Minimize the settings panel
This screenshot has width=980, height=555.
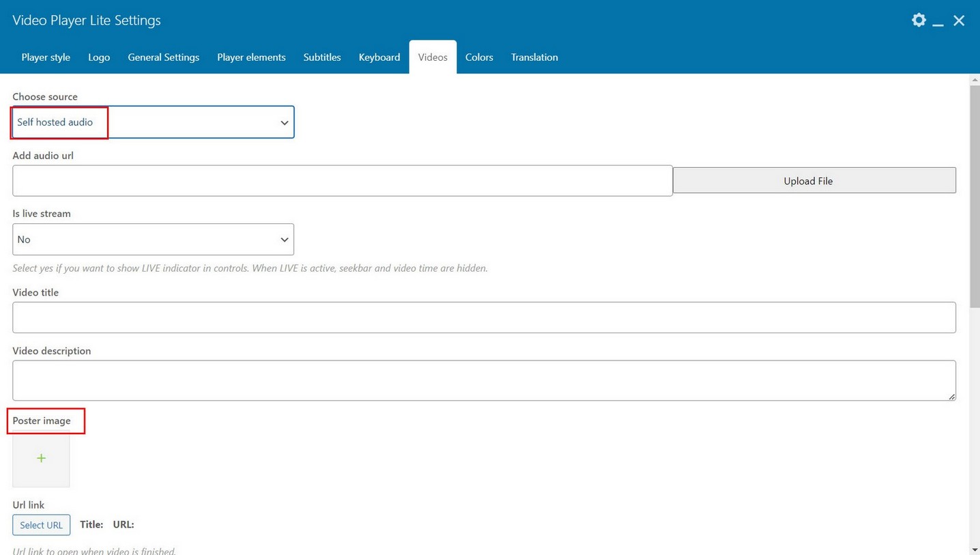pyautogui.click(x=938, y=22)
